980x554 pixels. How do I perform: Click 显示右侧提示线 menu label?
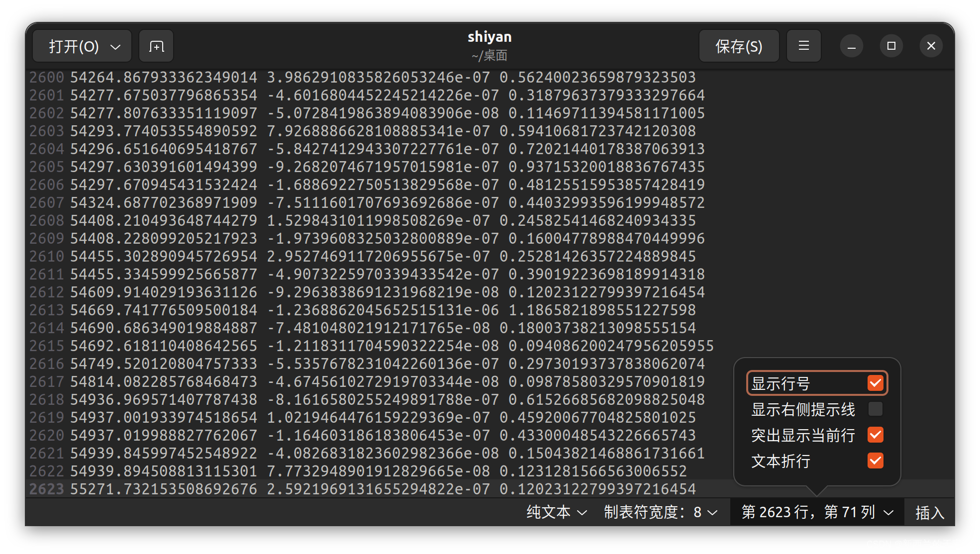pos(803,409)
